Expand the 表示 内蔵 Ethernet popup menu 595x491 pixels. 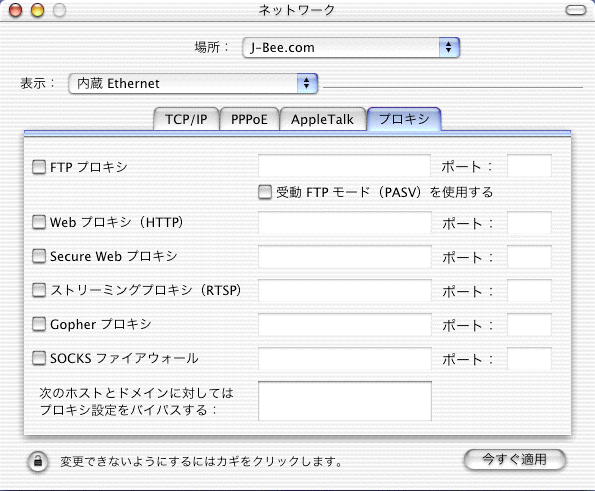click(193, 83)
